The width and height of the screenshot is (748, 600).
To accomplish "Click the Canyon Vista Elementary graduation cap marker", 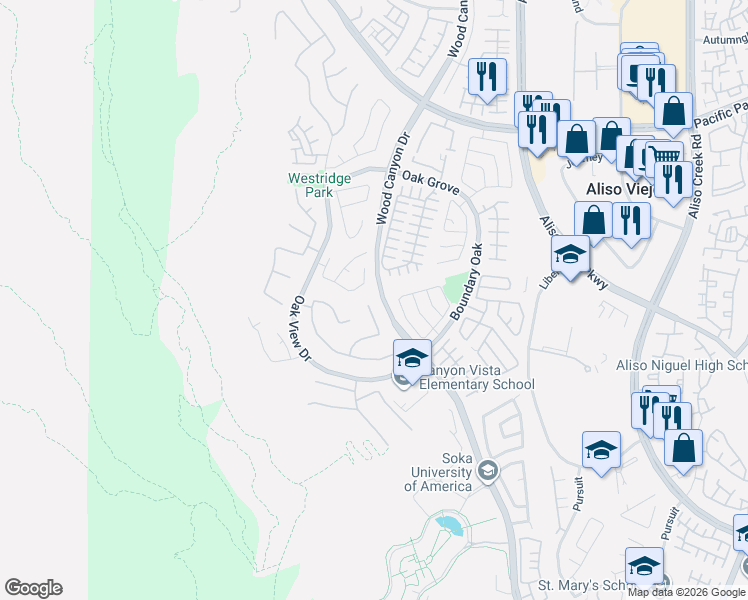I will [412, 360].
